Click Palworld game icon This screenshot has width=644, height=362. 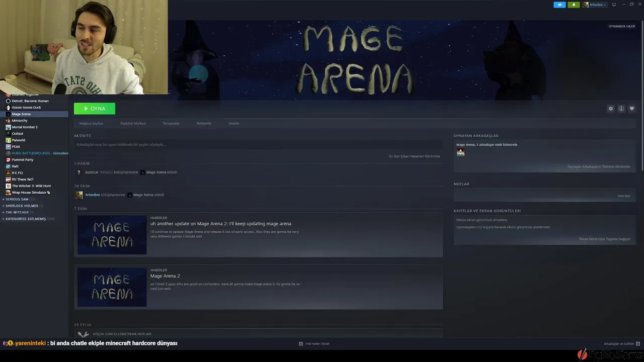[8, 140]
